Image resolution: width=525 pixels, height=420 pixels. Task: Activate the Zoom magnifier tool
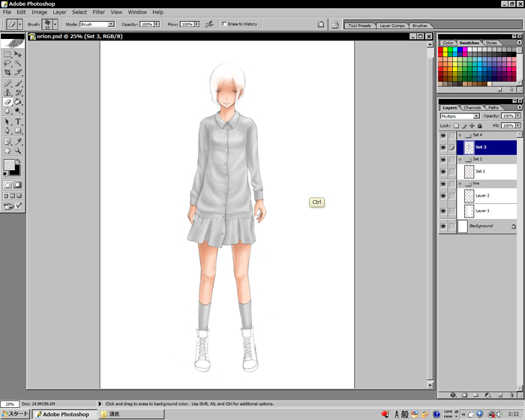pos(18,150)
